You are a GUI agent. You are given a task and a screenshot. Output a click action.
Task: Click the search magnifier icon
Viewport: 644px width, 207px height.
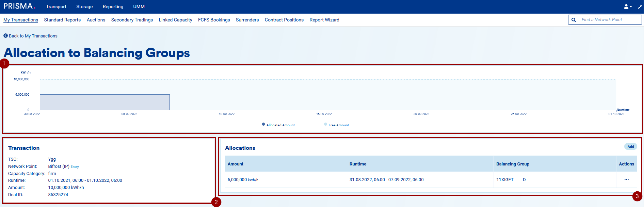tap(574, 20)
